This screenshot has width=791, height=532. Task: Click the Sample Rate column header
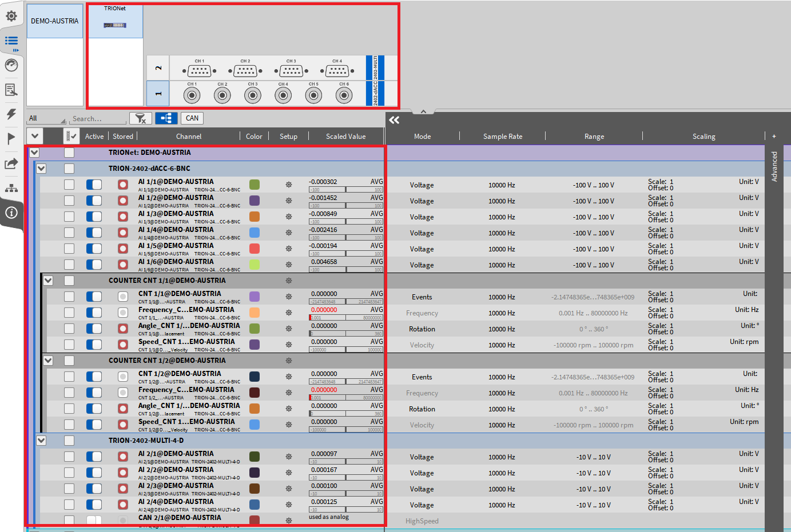503,137
